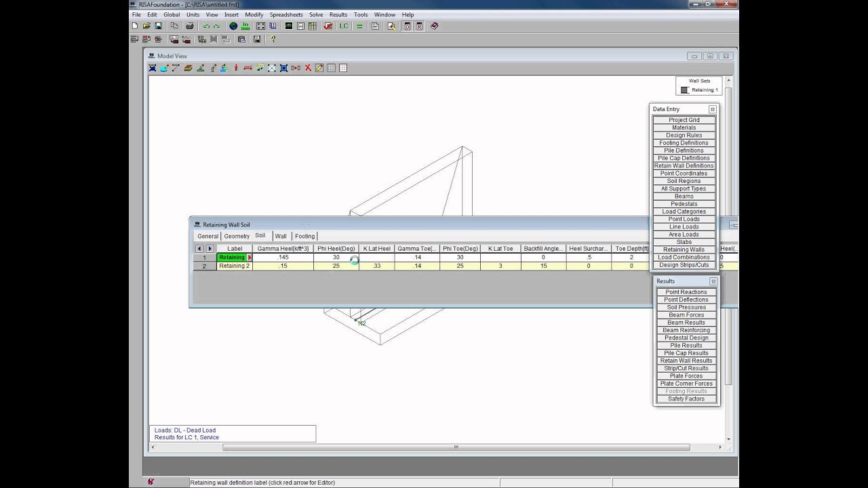Click the Retaining Walls button in Data Entry

[684, 249]
